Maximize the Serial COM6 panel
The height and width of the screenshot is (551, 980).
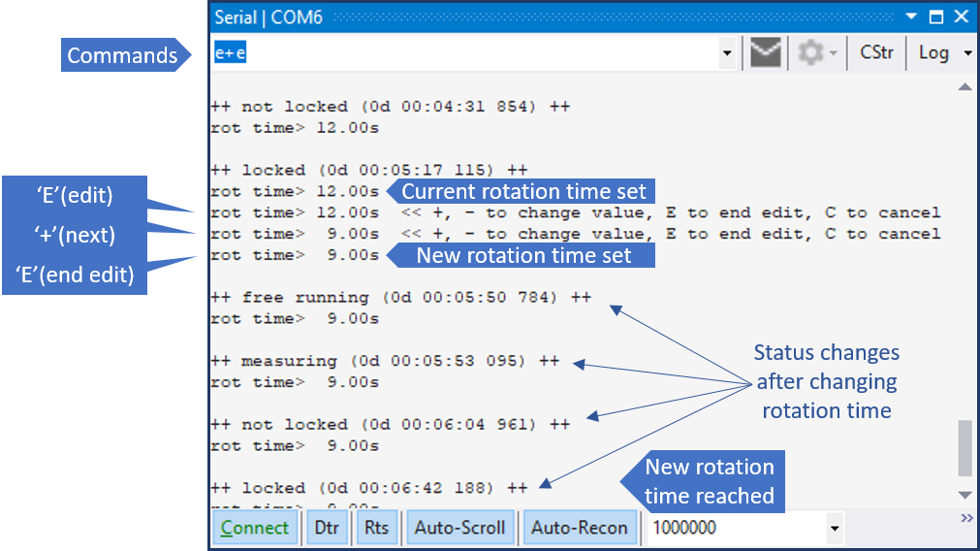coord(936,16)
